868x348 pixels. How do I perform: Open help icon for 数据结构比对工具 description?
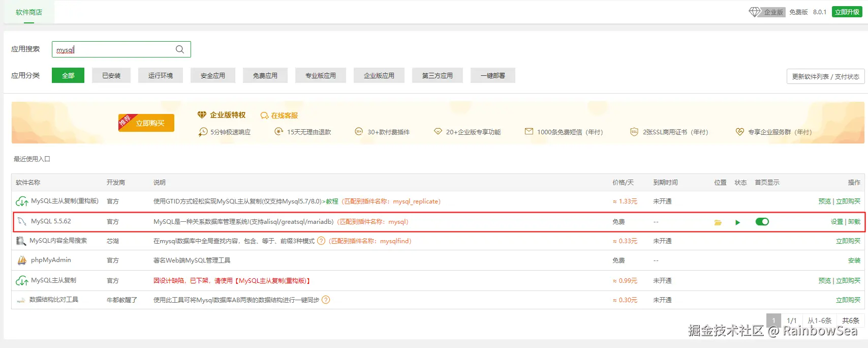tap(326, 300)
